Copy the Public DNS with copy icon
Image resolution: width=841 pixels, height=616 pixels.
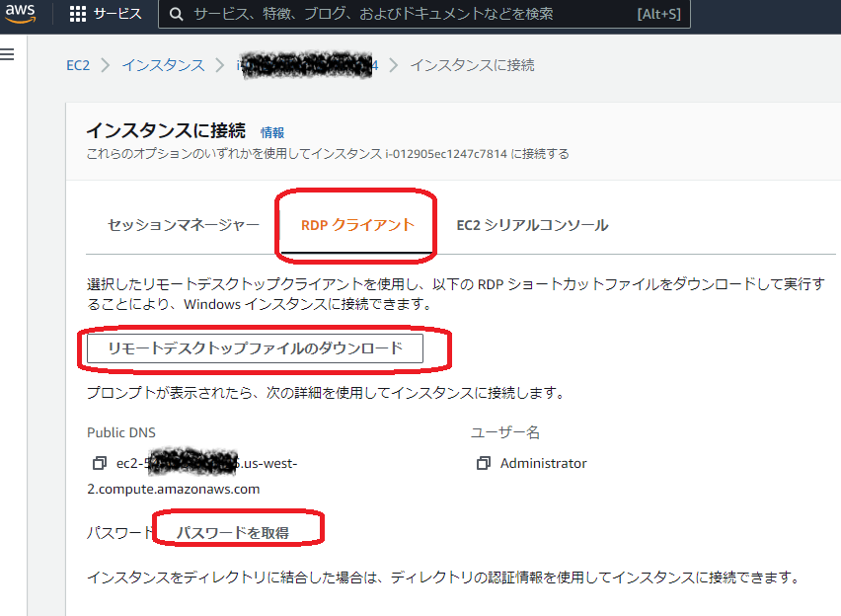tap(99, 463)
